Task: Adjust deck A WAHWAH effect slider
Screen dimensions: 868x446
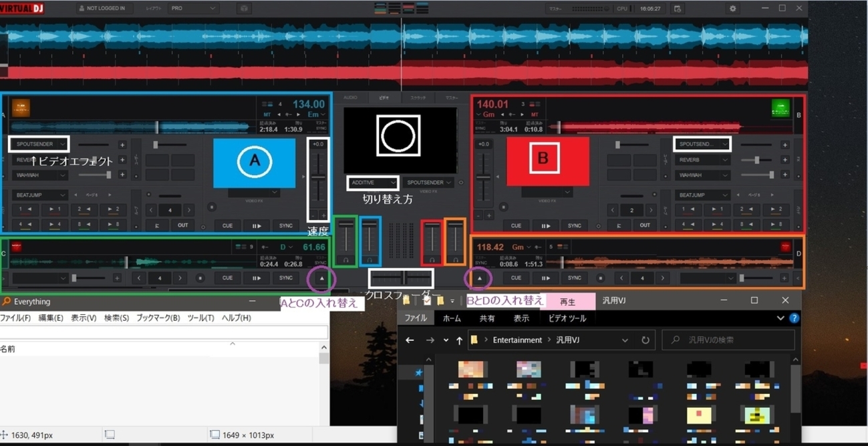Action: point(94,175)
